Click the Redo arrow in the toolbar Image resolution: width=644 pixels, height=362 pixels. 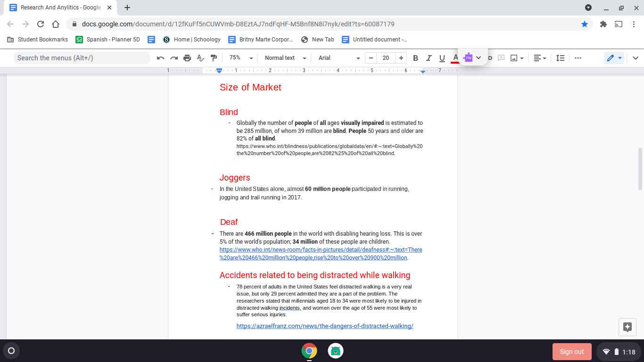[x=174, y=58]
